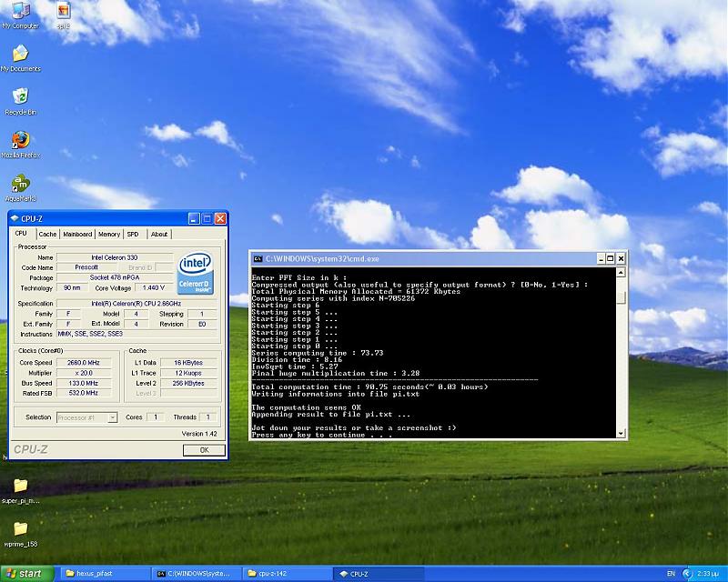Image resolution: width=728 pixels, height=582 pixels.
Task: Click the core voltage '1.440 V'
Action: [154, 287]
